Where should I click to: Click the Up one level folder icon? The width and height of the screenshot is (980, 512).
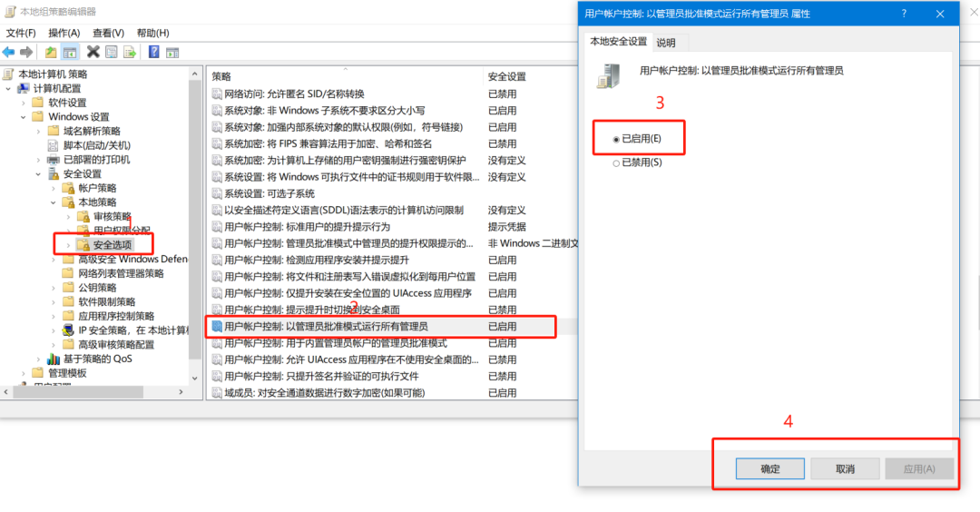(x=51, y=52)
